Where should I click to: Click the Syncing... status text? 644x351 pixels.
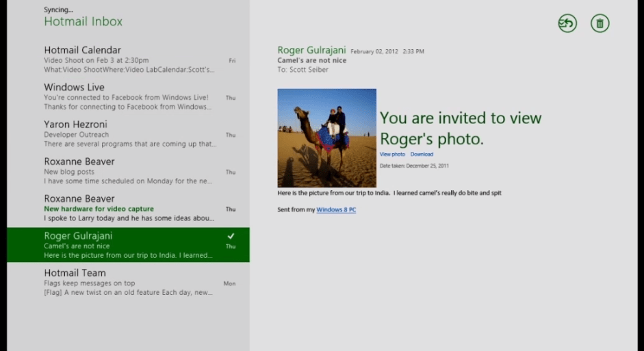pos(58,10)
